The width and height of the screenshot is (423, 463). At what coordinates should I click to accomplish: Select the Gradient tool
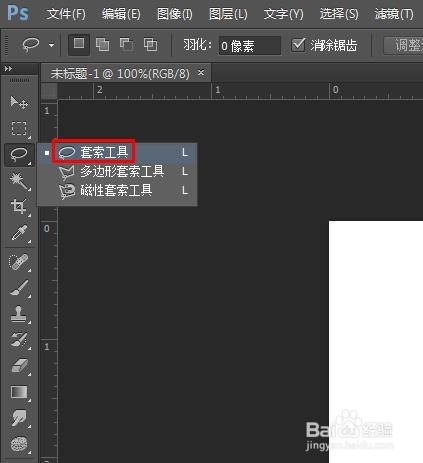point(19,392)
